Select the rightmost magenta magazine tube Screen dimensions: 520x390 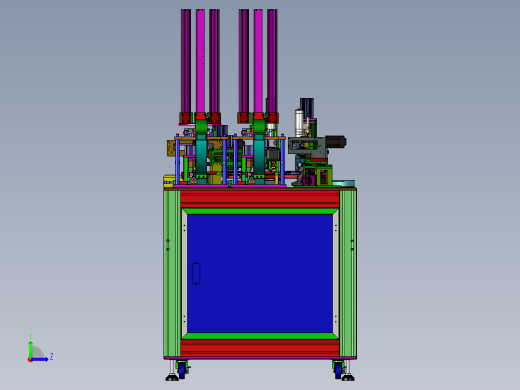point(272,61)
